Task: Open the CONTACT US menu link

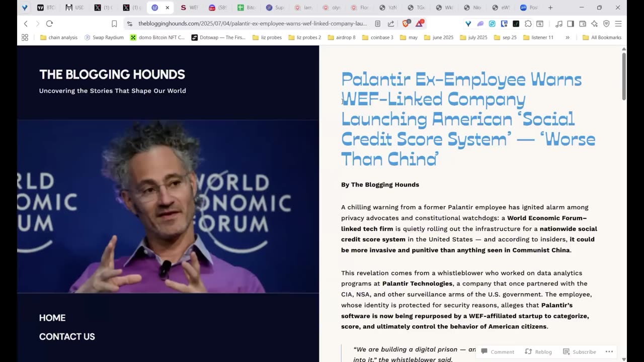Action: click(67, 336)
